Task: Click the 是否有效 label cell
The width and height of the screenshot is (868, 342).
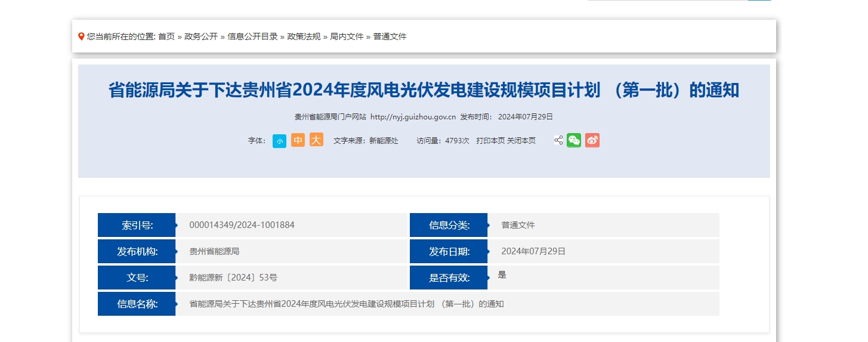Action: pos(449,278)
